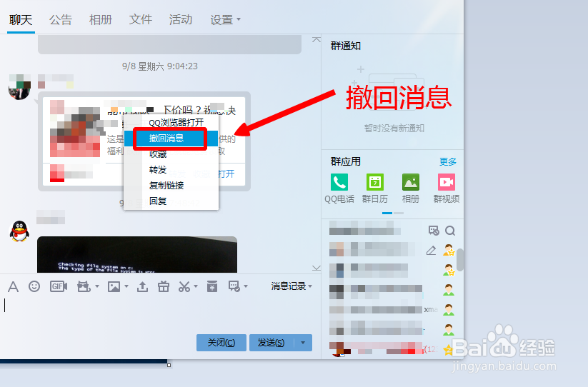The width and height of the screenshot is (588, 387).
Task: Switch to the 相册 tab
Action: [101, 19]
